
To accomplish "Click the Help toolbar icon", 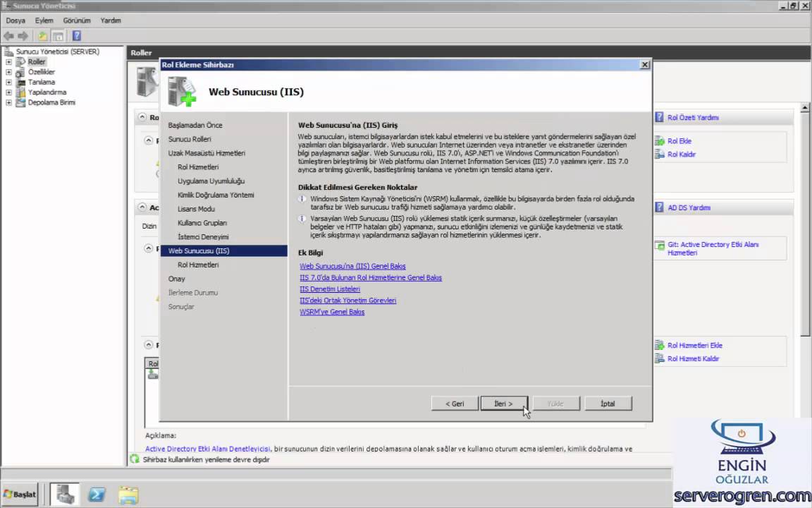I will 77,36.
